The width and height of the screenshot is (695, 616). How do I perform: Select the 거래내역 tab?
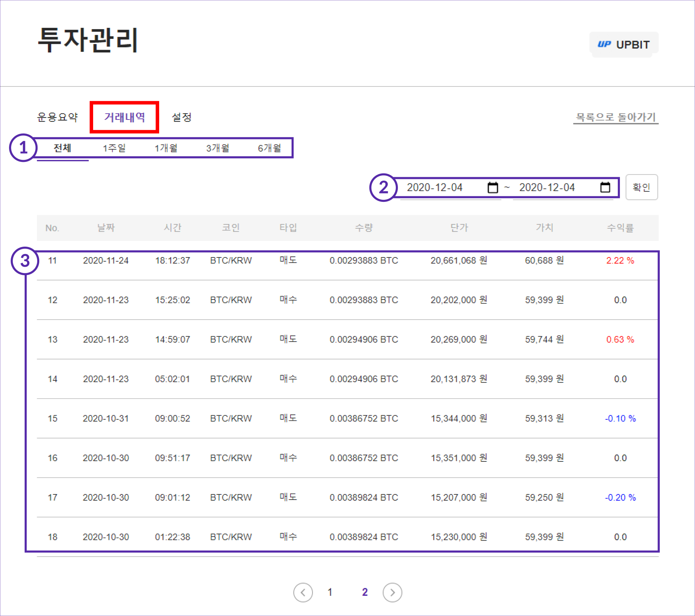124,117
